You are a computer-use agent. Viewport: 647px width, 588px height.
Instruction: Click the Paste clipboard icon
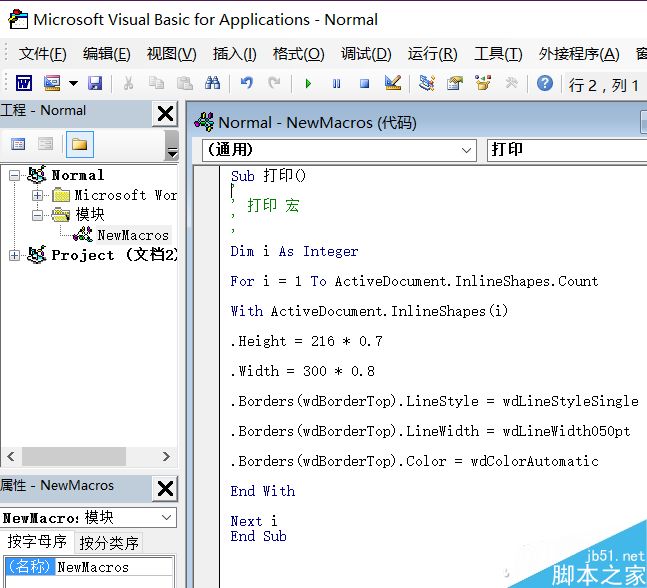[184, 83]
